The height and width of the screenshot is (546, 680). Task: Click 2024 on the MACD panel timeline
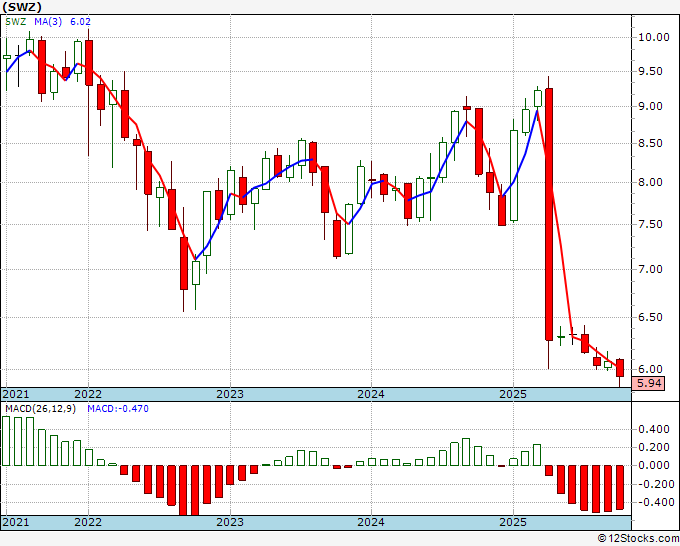pyautogui.click(x=371, y=522)
